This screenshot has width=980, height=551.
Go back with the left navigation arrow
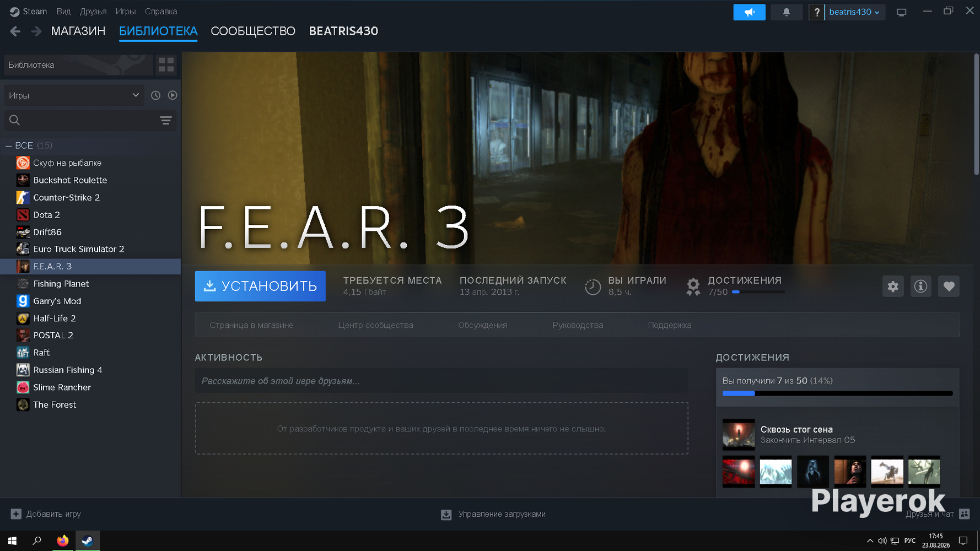15,31
